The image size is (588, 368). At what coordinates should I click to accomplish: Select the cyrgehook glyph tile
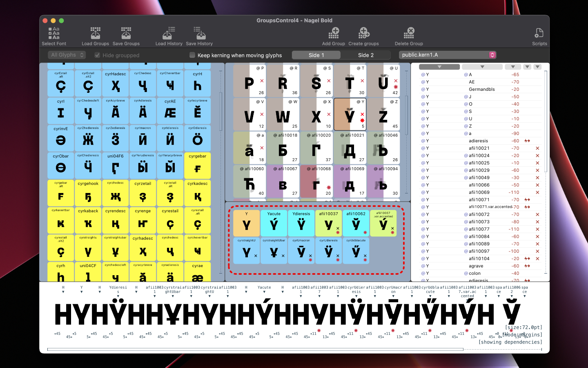pos(88,193)
